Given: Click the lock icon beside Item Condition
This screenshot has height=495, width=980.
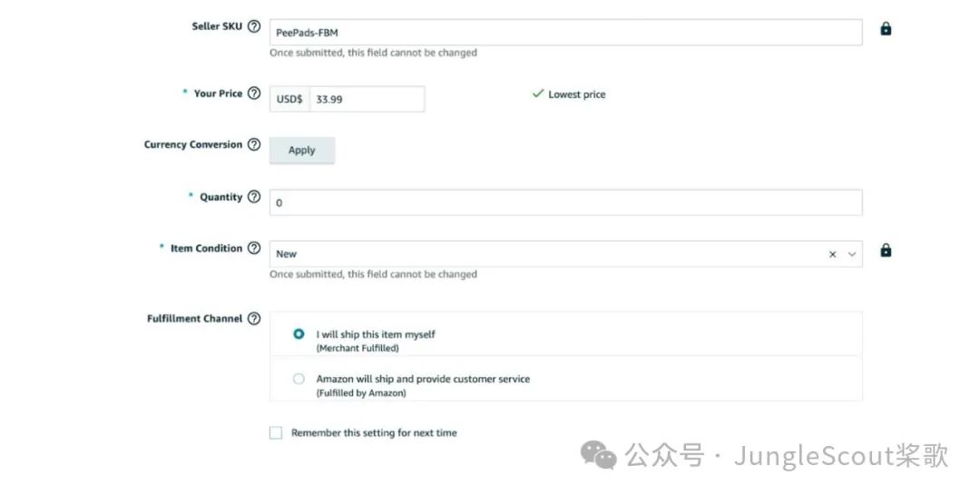Looking at the screenshot, I should coord(886,251).
